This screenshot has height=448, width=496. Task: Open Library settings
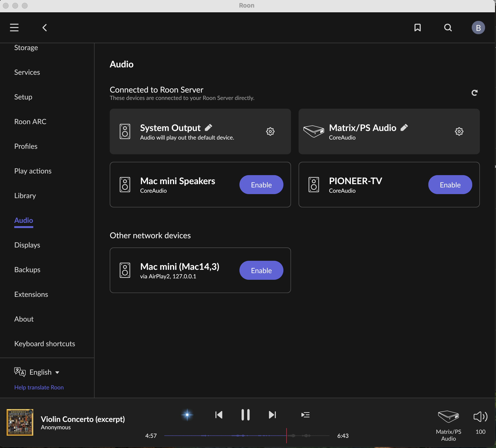25,196
